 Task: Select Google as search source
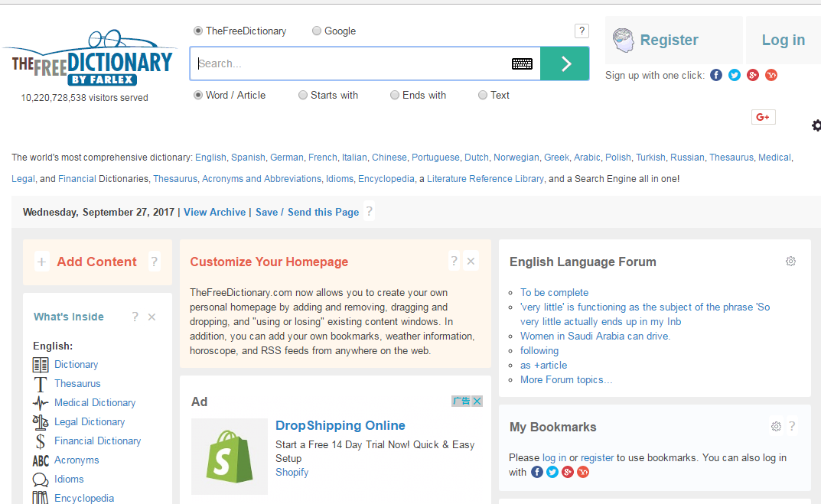[317, 31]
